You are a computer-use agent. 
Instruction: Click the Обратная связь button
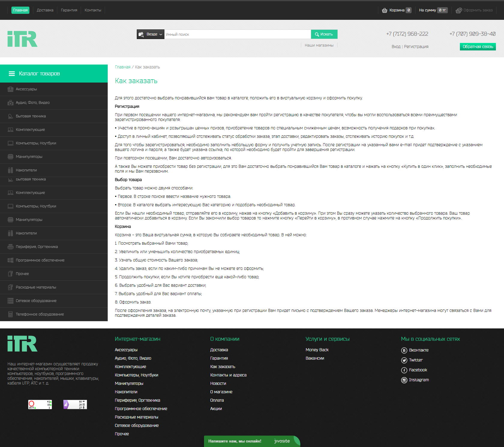tap(478, 47)
